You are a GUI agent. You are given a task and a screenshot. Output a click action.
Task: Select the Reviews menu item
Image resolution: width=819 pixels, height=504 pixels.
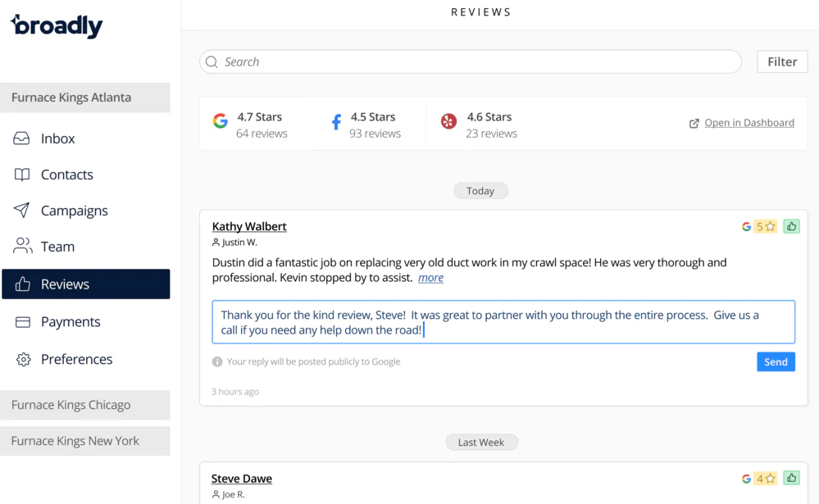pyautogui.click(x=85, y=284)
